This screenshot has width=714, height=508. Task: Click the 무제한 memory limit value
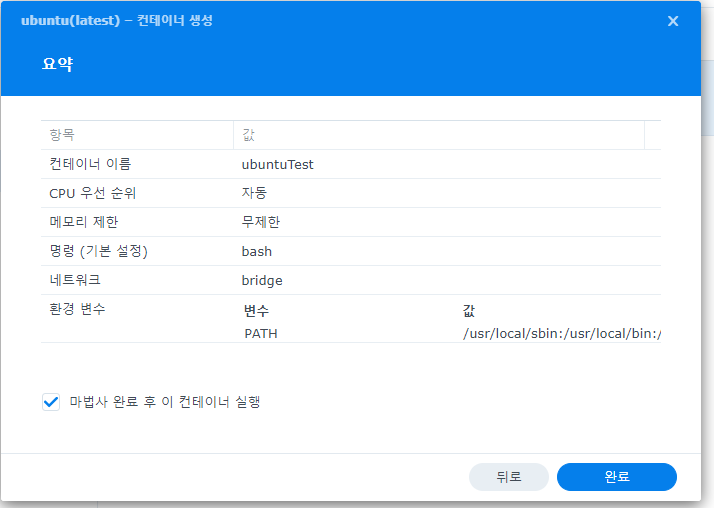[x=260, y=222]
